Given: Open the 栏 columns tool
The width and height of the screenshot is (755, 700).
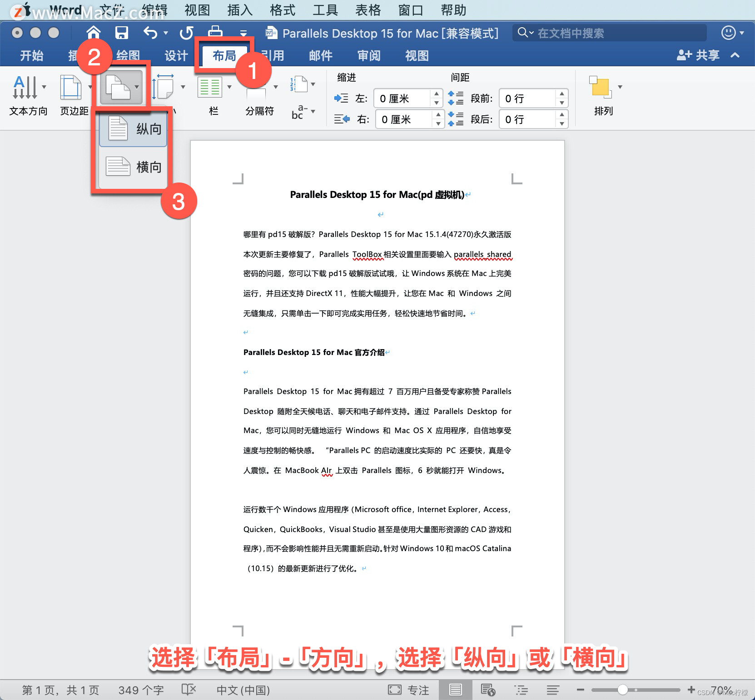Looking at the screenshot, I should click(x=210, y=87).
